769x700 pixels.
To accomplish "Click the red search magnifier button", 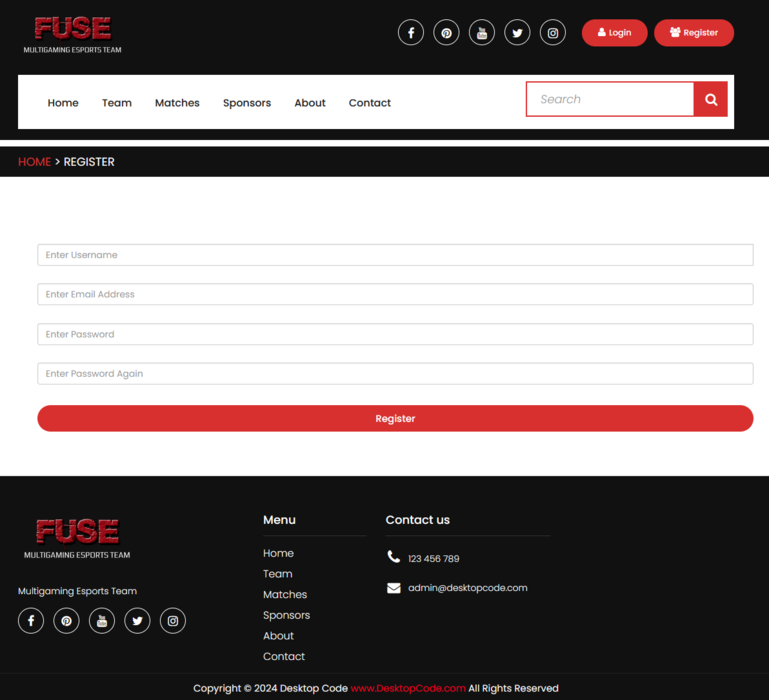I will click(711, 100).
